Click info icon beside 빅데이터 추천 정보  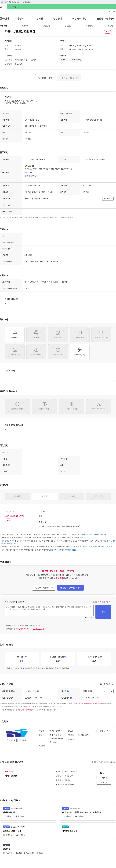20,800
